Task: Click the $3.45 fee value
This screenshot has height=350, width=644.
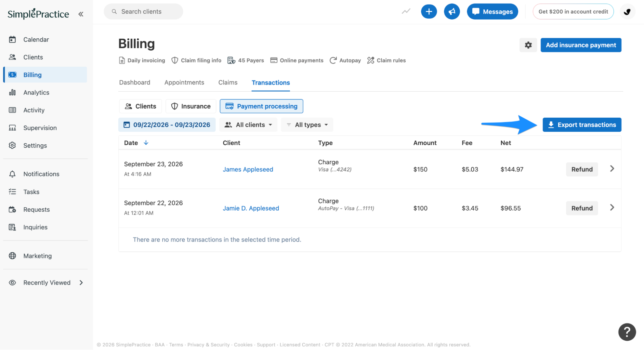Action: [x=470, y=208]
